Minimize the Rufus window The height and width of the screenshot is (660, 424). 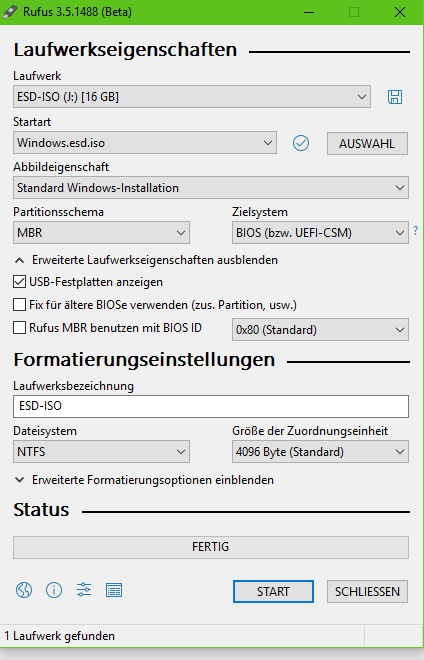[x=309, y=12]
